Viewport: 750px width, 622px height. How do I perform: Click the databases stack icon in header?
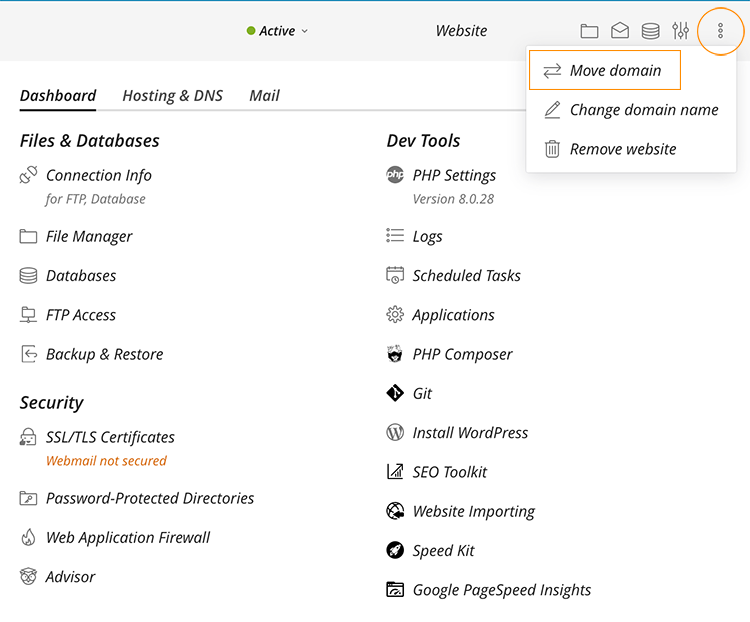650,31
